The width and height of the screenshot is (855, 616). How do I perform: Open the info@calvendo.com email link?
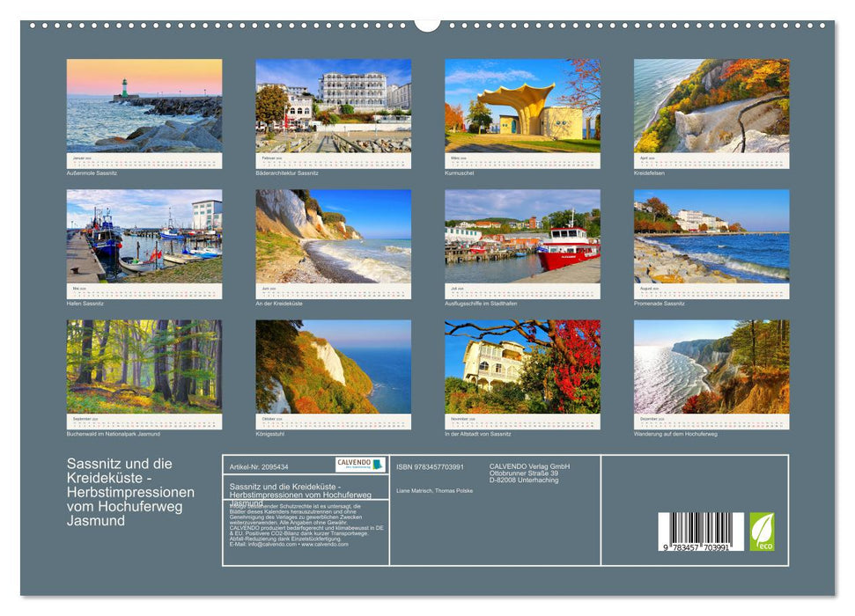click(x=270, y=545)
